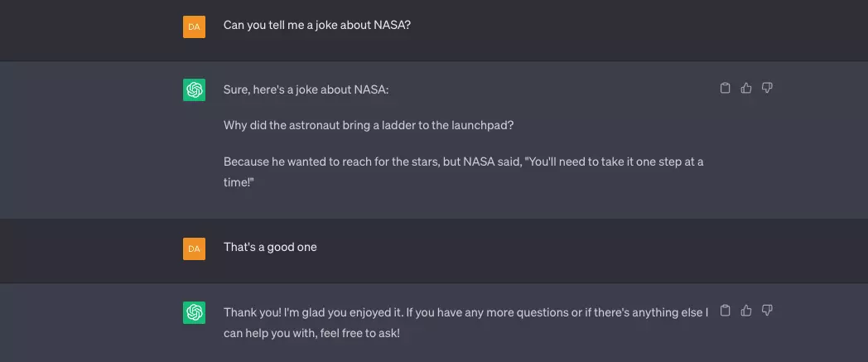Copy the "Thank you!" reply
Image resolution: width=868 pixels, height=362 pixels.
[x=726, y=311]
